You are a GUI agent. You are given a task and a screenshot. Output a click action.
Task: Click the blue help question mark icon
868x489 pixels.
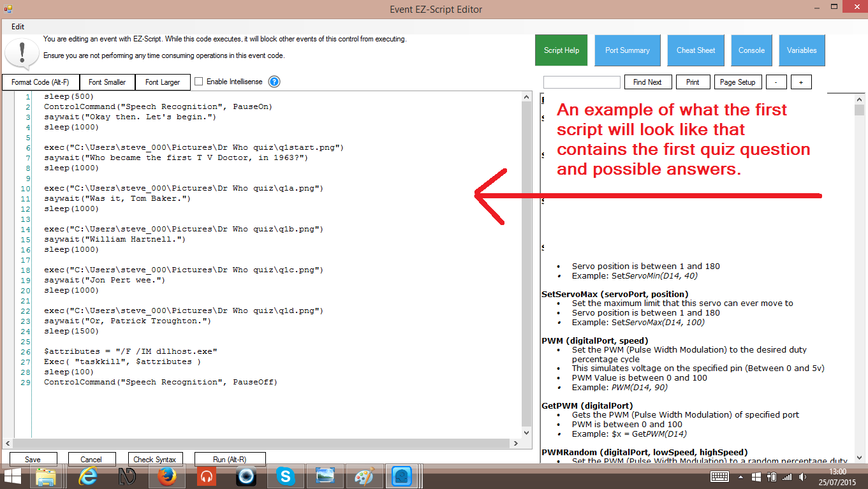tap(274, 82)
